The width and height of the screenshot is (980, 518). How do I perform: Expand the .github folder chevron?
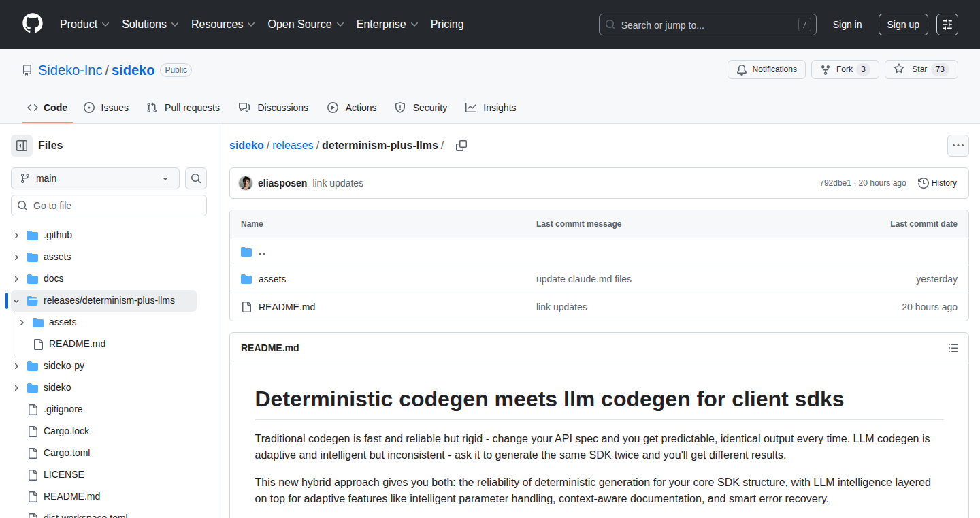coord(16,235)
